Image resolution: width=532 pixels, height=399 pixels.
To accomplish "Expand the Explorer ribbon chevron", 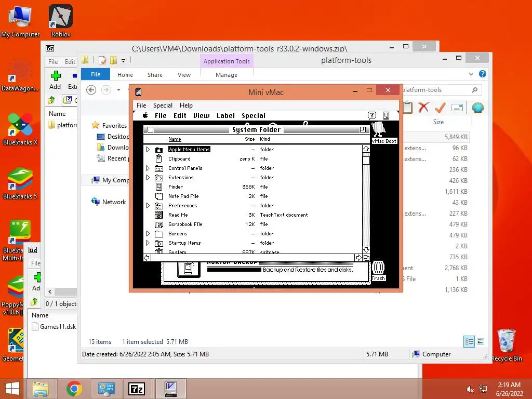I will [471, 74].
